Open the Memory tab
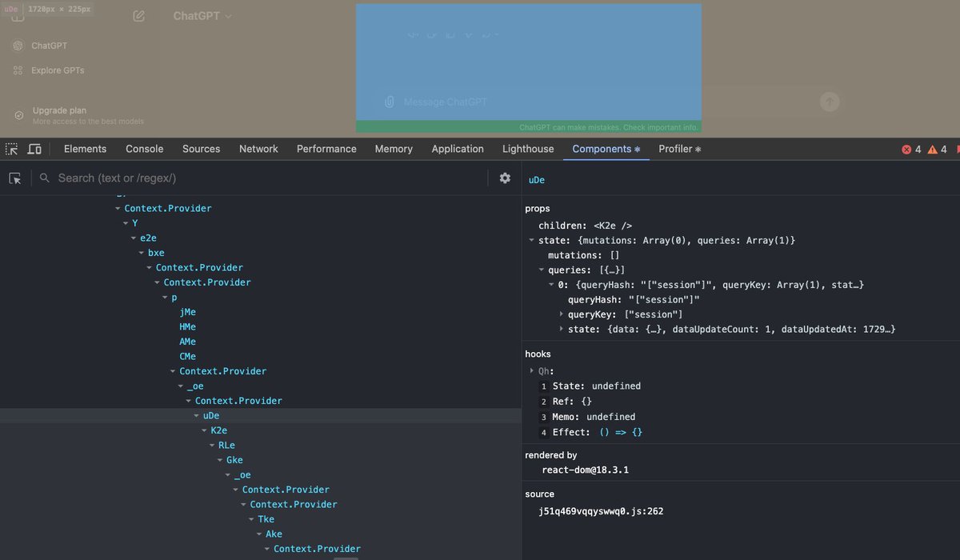The width and height of the screenshot is (960, 560). tap(394, 149)
